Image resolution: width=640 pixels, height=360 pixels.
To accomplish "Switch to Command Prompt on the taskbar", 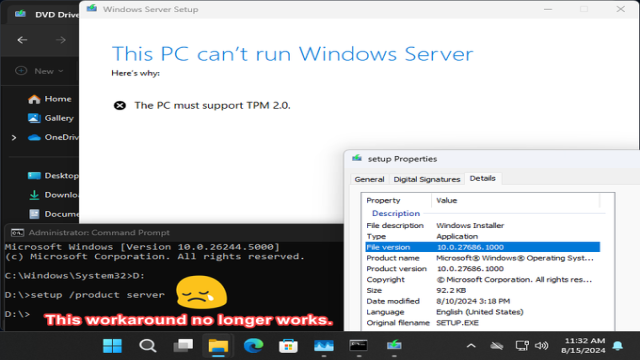I will tap(358, 346).
